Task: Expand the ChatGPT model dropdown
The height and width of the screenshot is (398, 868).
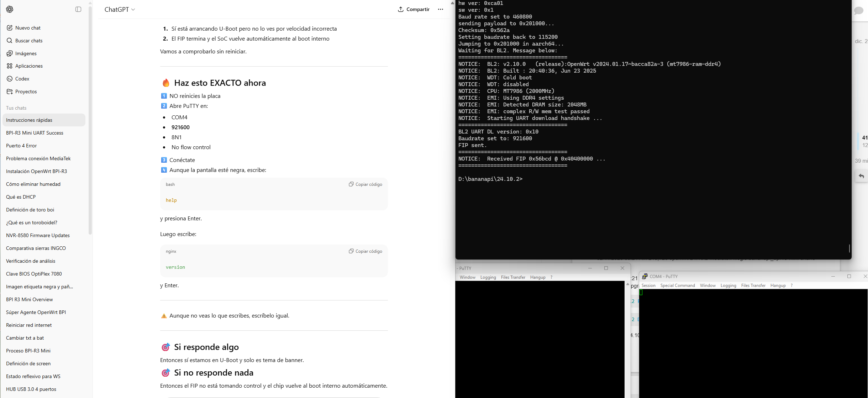Action: point(120,10)
